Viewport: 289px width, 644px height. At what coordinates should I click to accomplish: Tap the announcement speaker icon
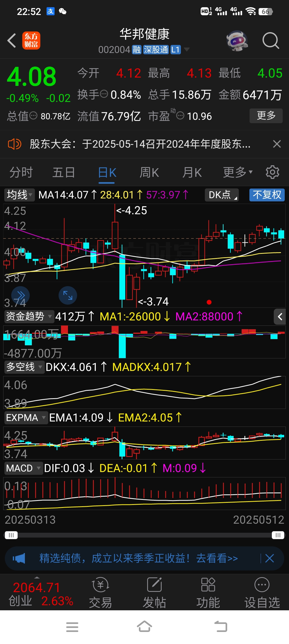[14, 144]
